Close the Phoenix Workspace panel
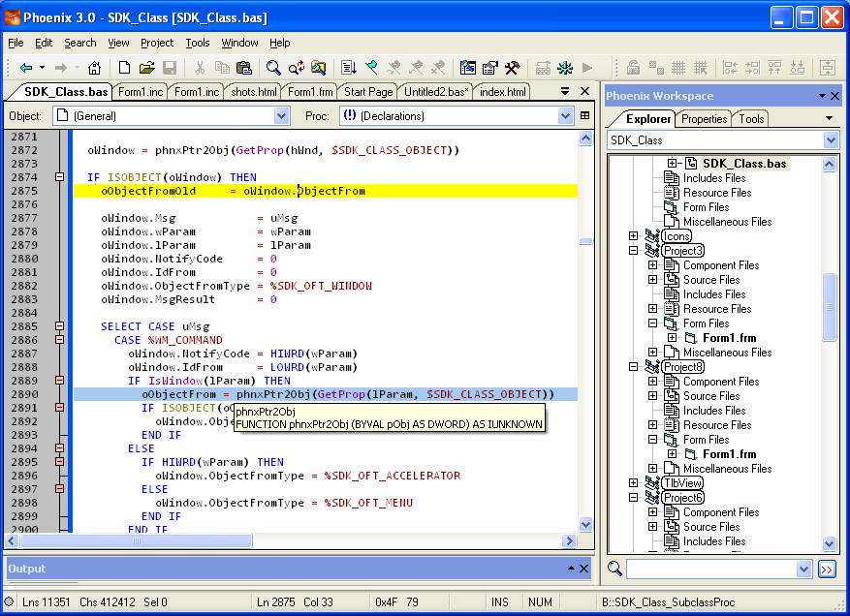850x616 pixels. [x=834, y=96]
